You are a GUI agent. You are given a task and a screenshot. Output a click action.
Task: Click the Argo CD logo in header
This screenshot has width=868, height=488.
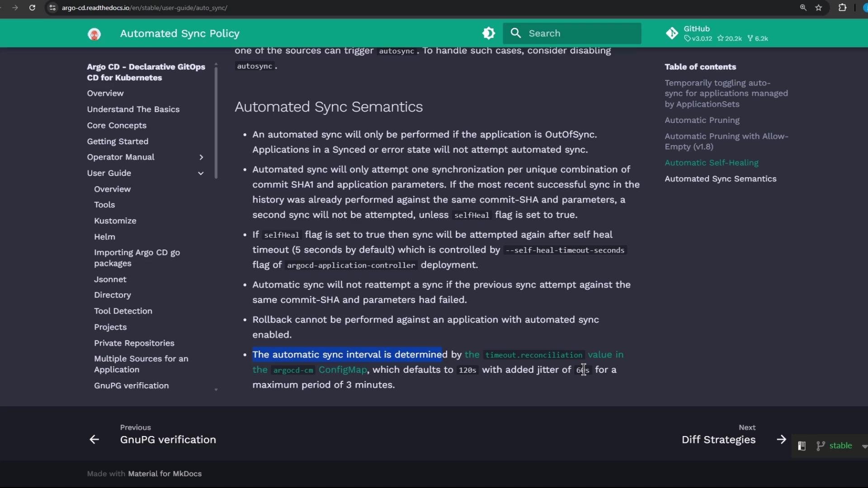(x=94, y=34)
